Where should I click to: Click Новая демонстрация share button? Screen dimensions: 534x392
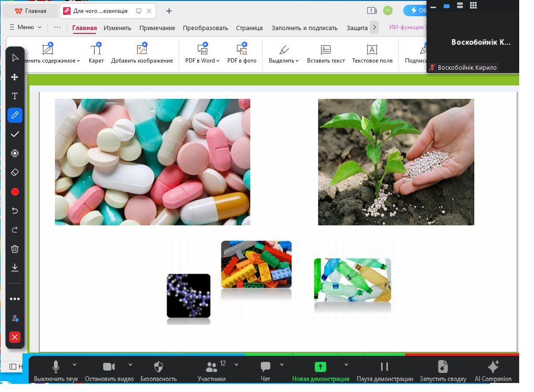pyautogui.click(x=320, y=371)
